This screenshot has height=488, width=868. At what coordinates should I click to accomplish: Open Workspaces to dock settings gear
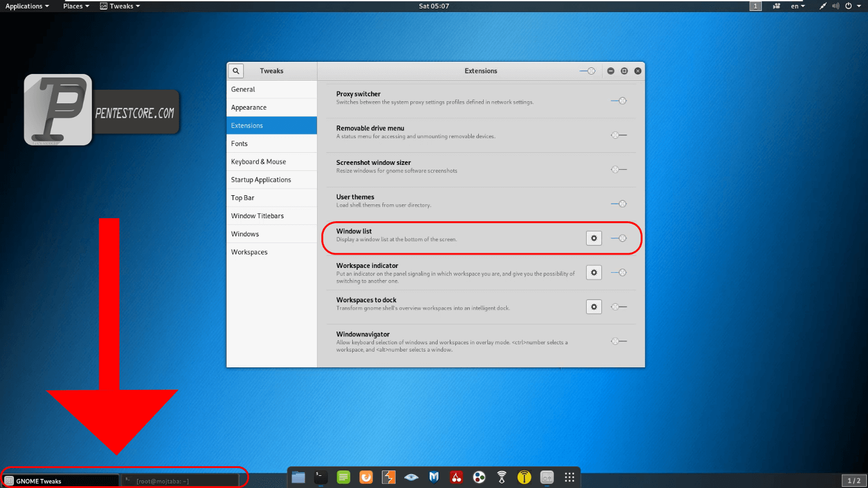pyautogui.click(x=594, y=307)
